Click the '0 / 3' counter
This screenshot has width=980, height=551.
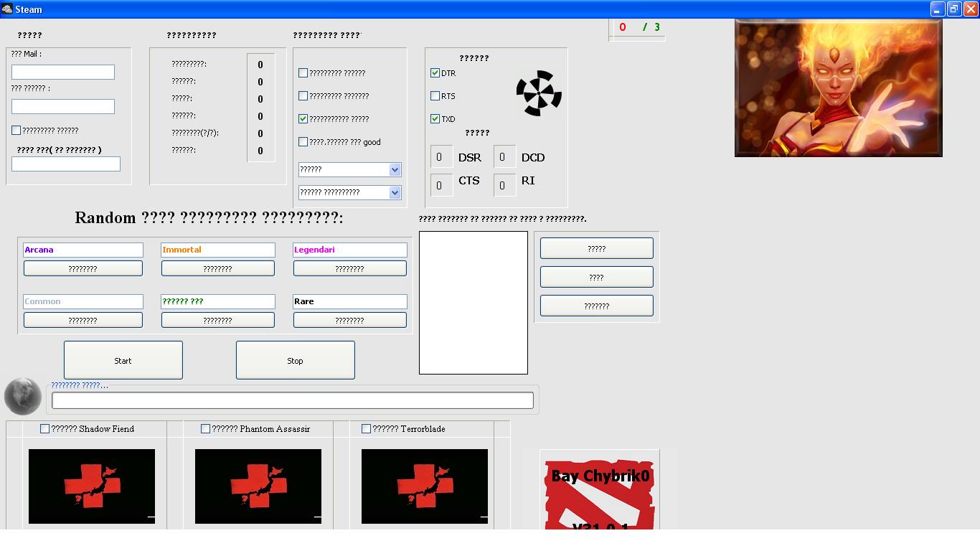[639, 27]
